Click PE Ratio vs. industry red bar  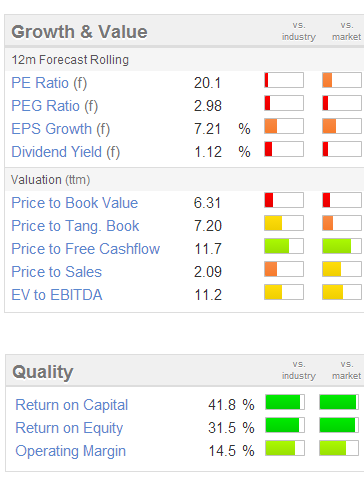click(x=284, y=80)
